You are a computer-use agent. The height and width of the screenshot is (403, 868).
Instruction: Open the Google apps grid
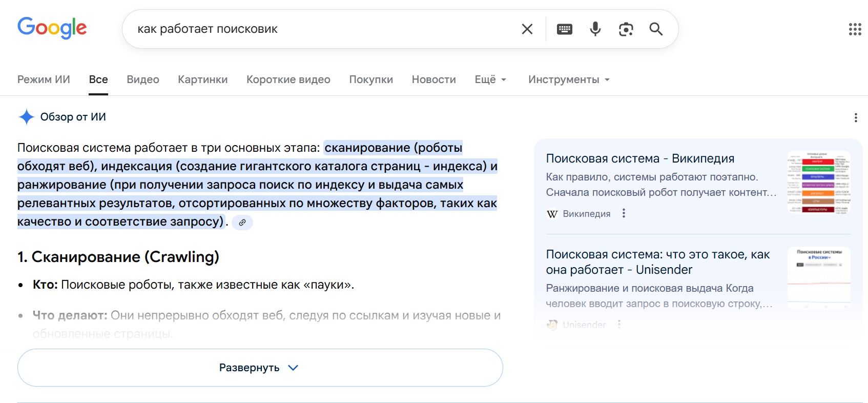tap(855, 29)
